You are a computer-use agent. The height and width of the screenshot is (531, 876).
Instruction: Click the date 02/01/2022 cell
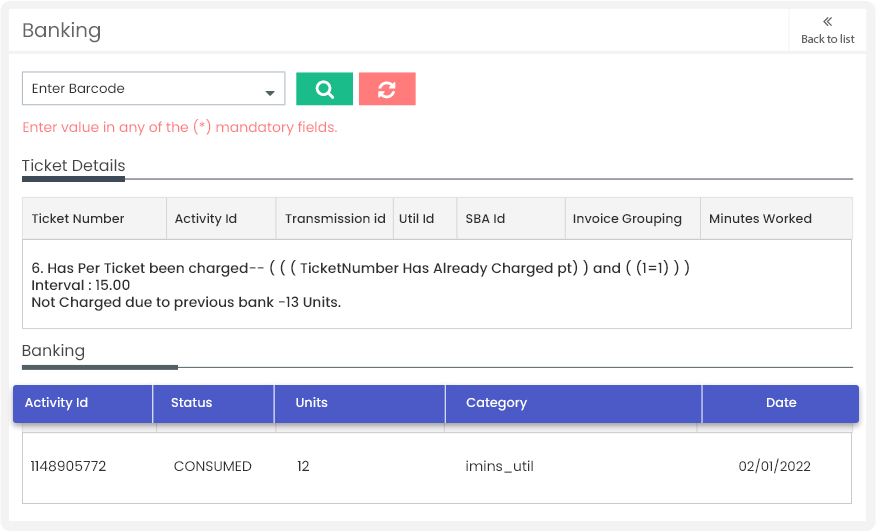pos(774,466)
